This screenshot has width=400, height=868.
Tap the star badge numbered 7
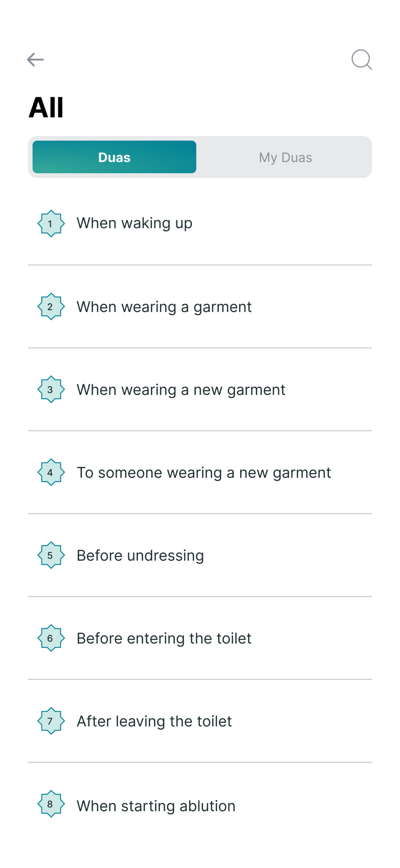coord(51,721)
